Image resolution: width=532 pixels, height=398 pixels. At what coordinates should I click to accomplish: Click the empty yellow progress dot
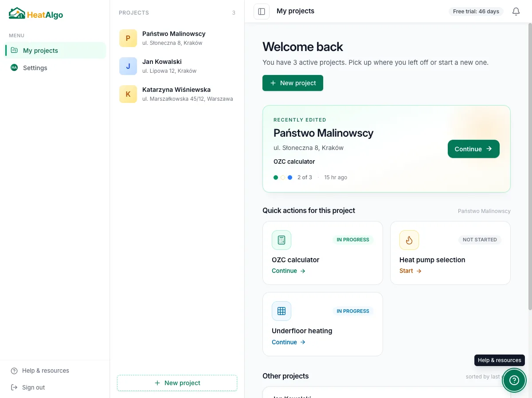[x=283, y=177]
